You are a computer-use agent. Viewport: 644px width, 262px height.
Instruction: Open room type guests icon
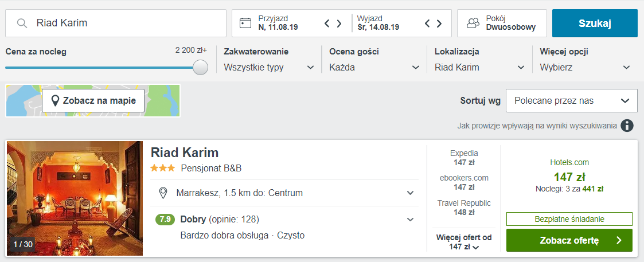tap(473, 24)
